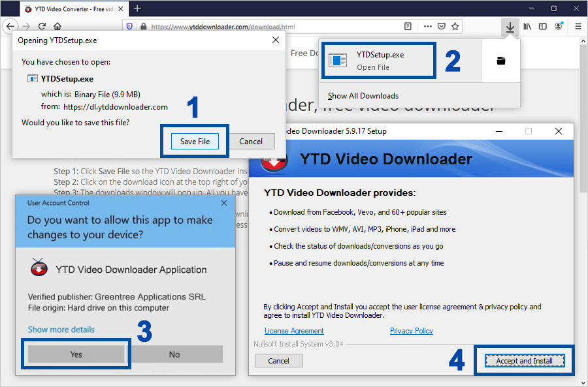Minimize the YTD Setup window
Viewport: 588px width, 387px height.
point(499,131)
